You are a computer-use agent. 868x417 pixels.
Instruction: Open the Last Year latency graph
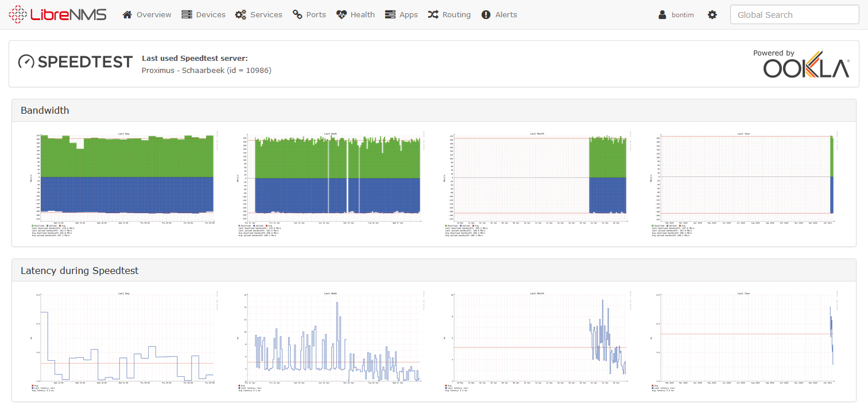[743, 342]
